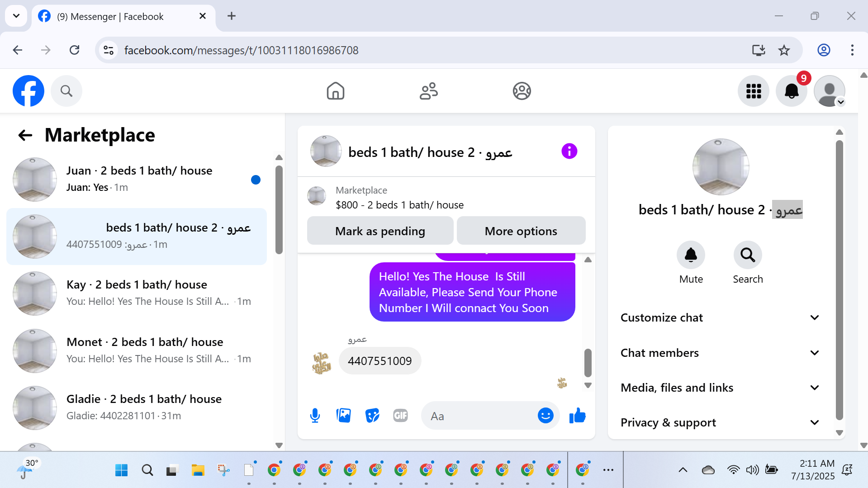Open the emoji picker smiley
The height and width of the screenshot is (488, 868).
(545, 415)
